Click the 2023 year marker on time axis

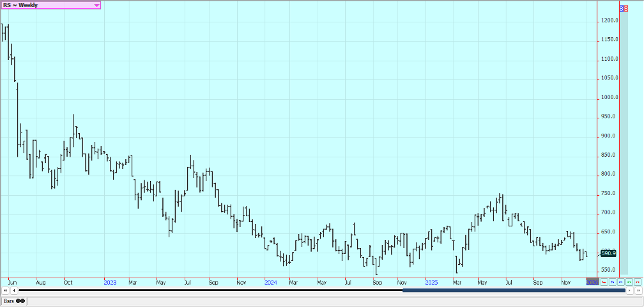(110, 281)
